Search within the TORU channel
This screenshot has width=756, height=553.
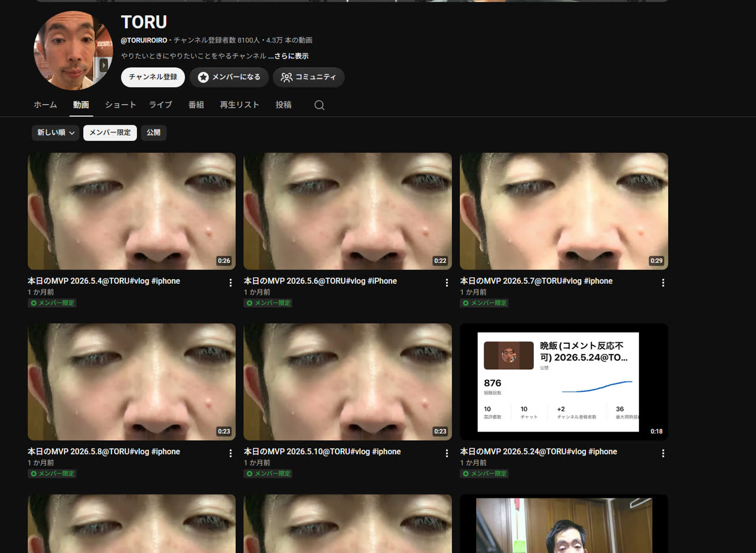click(x=319, y=105)
